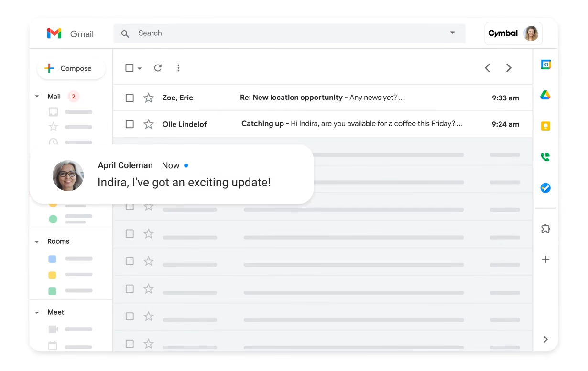Open the Cymbal account profile avatar

pyautogui.click(x=531, y=33)
